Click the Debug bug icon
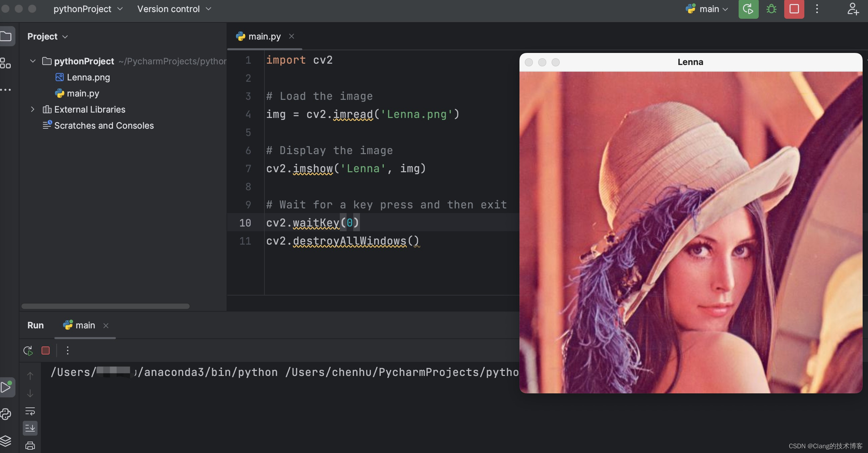Image resolution: width=868 pixels, height=453 pixels. click(x=771, y=9)
